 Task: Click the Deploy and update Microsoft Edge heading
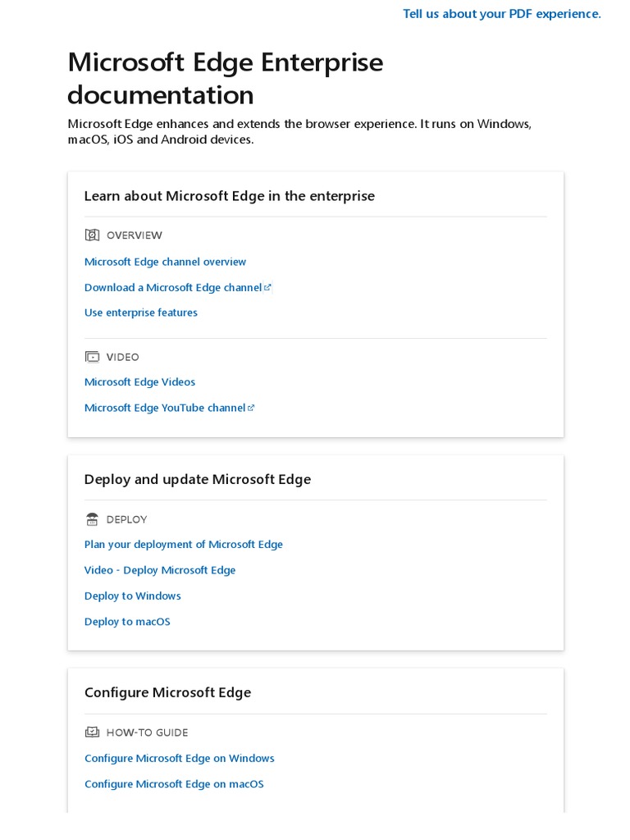pyautogui.click(x=198, y=479)
